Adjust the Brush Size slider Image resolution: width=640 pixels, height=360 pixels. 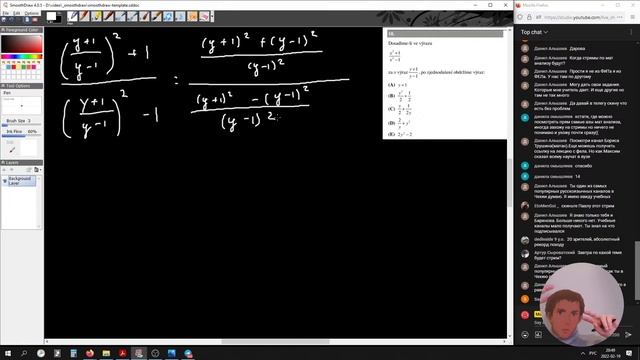22,125
